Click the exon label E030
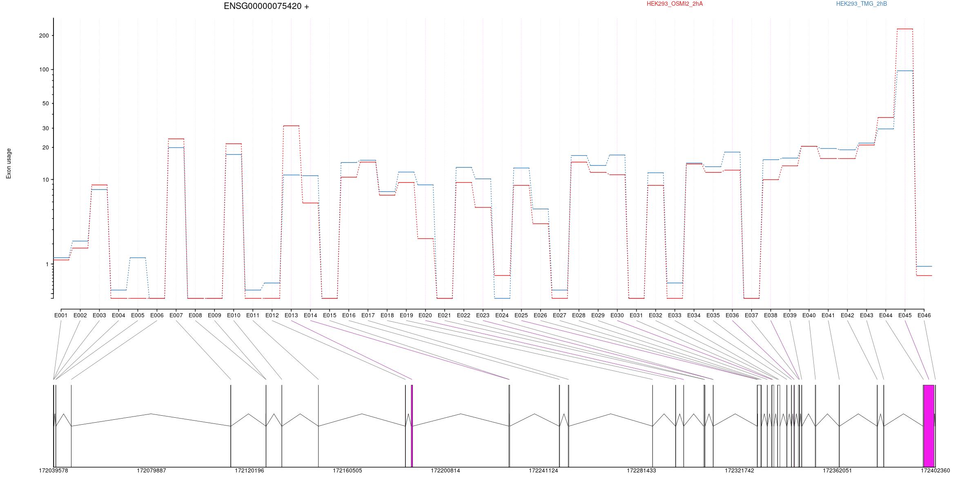The width and height of the screenshot is (980, 490). point(617,315)
